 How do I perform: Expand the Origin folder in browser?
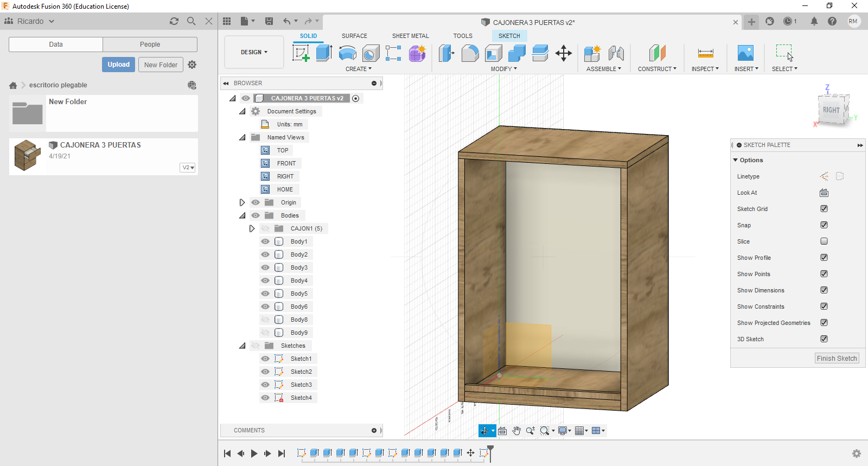coord(242,202)
